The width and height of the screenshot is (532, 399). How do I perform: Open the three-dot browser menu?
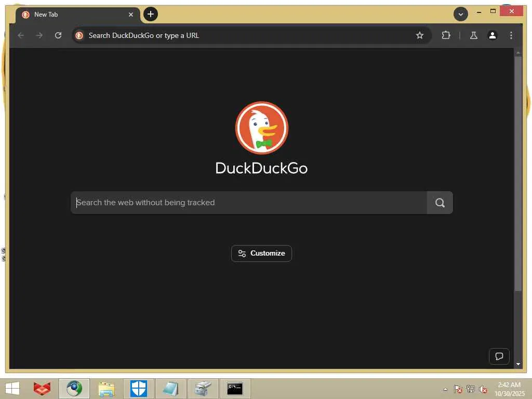pos(511,35)
